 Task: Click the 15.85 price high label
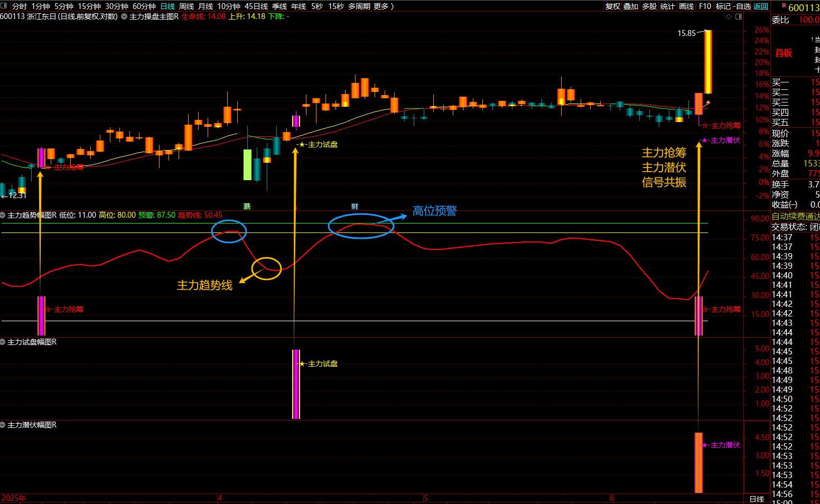pyautogui.click(x=687, y=33)
